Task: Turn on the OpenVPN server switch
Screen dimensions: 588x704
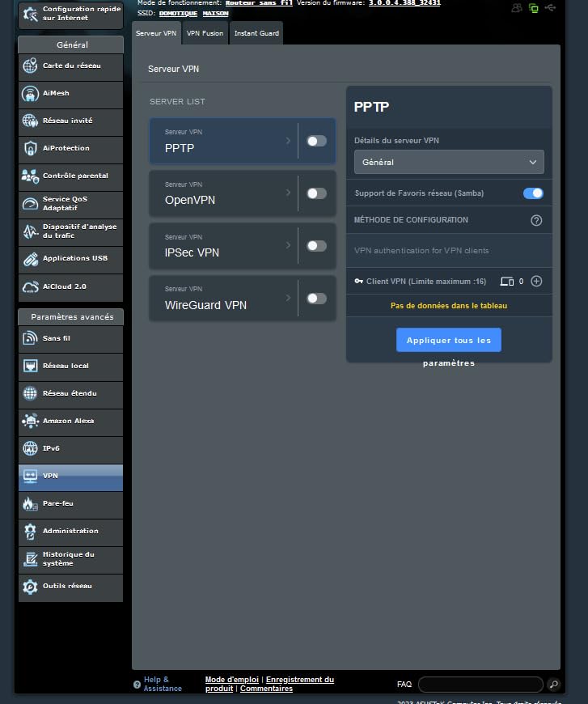Action: coord(316,193)
